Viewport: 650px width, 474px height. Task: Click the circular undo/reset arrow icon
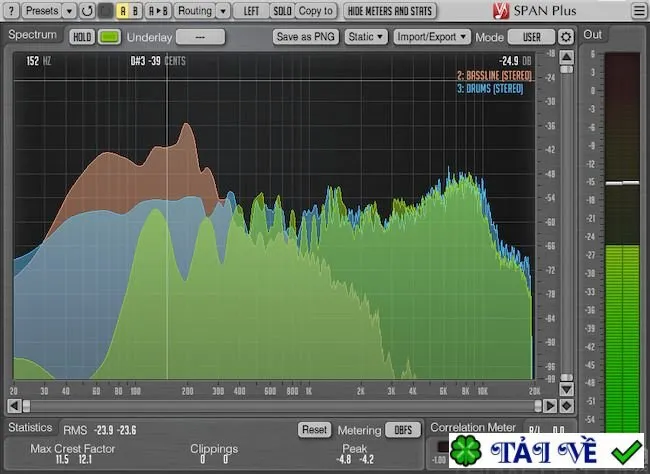87,11
